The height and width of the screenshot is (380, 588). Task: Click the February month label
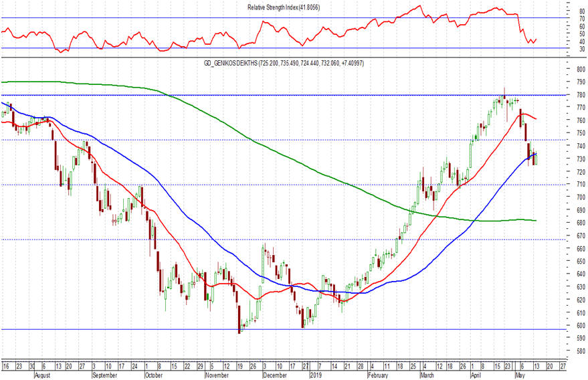(378, 375)
